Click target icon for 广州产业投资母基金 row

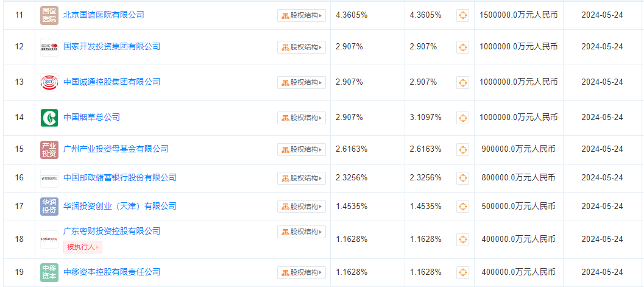click(x=462, y=149)
